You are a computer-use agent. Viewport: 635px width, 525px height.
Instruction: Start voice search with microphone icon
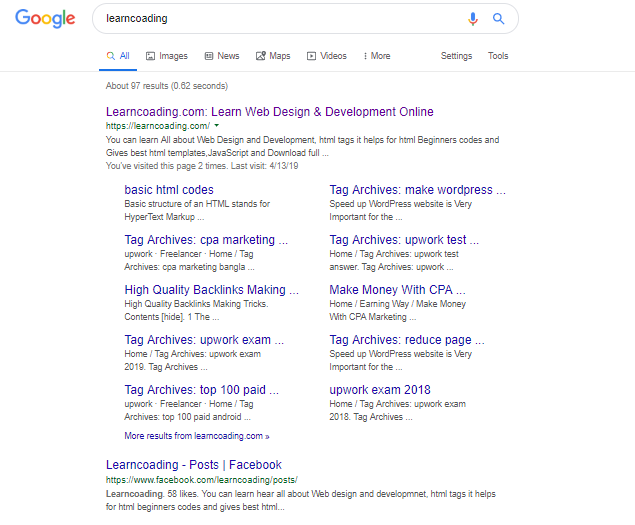pyautogui.click(x=473, y=19)
